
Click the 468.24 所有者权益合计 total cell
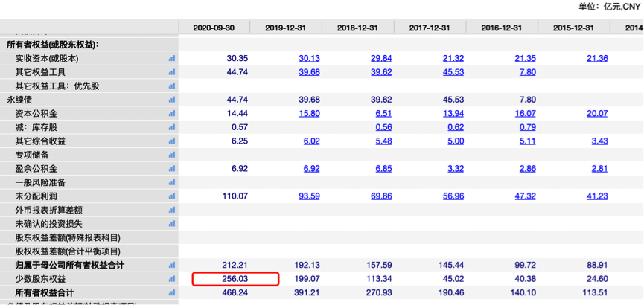(235, 293)
